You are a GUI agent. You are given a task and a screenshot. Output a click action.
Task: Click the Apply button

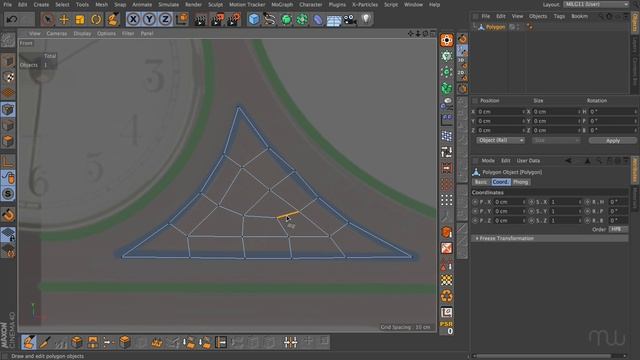tap(613, 140)
